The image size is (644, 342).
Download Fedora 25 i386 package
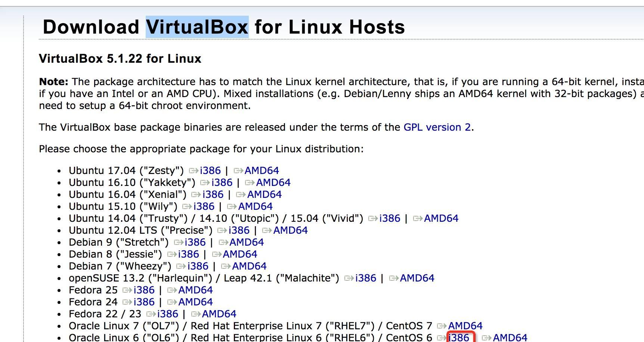pos(144,290)
